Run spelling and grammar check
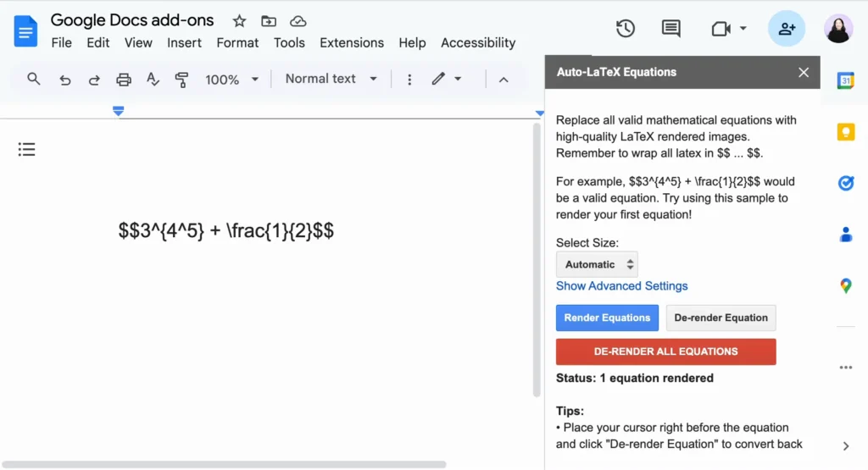Viewport: 868px width, 470px height. [153, 80]
